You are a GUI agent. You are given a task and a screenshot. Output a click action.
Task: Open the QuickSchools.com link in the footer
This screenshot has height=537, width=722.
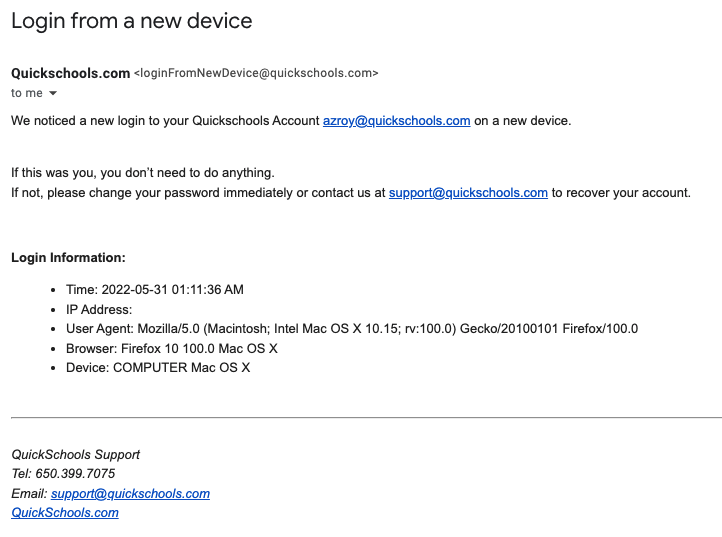click(x=65, y=513)
